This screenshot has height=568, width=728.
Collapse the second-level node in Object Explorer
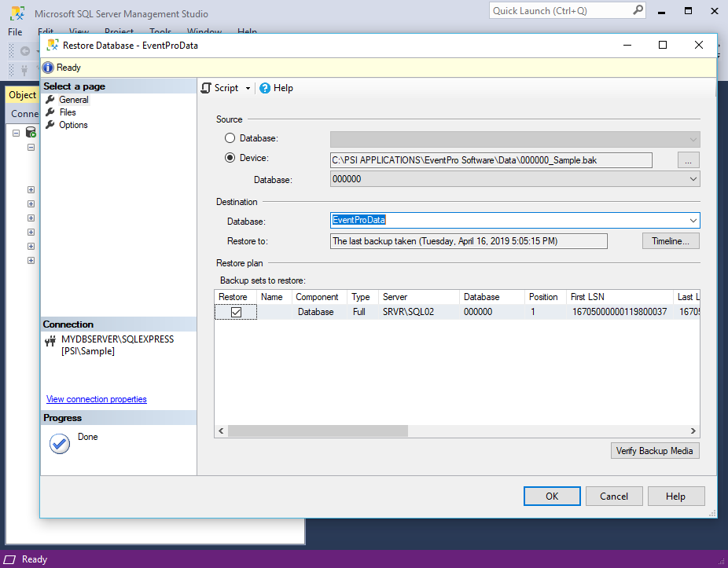point(31,148)
